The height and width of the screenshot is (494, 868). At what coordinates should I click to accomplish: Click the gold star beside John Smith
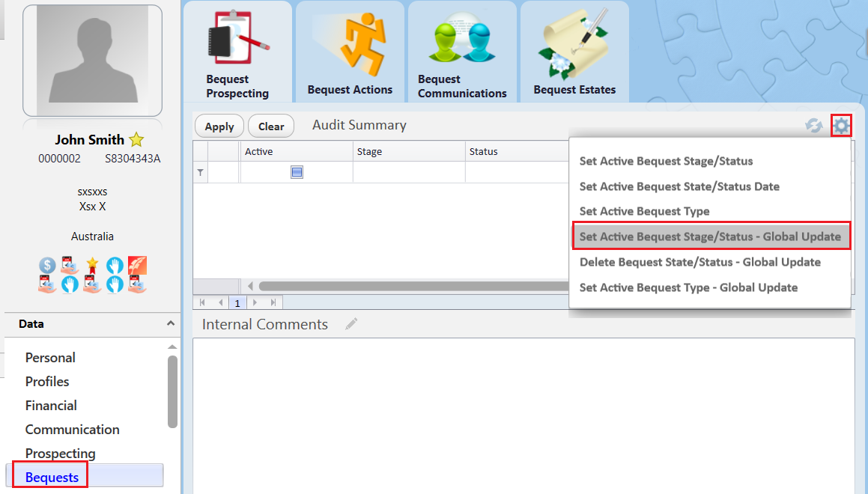click(136, 140)
